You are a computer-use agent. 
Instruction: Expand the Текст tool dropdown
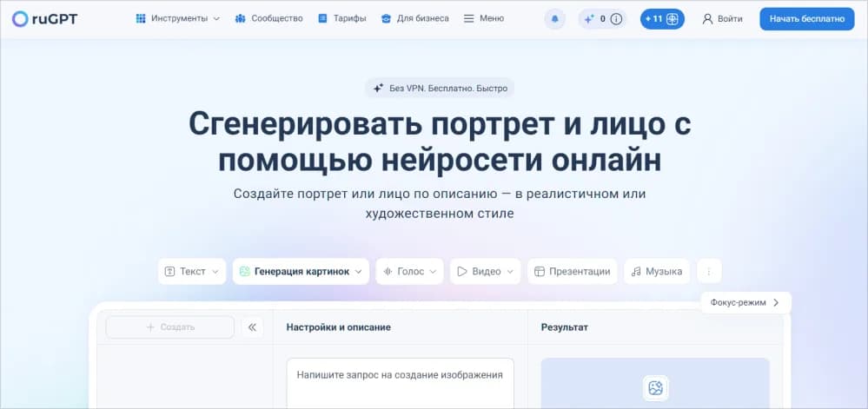[x=192, y=271]
